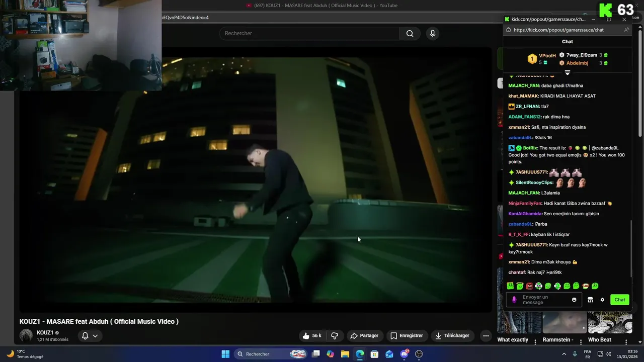The image size is (644, 362).
Task: Click the read-aloud icon in Kick address bar
Action: point(626,30)
